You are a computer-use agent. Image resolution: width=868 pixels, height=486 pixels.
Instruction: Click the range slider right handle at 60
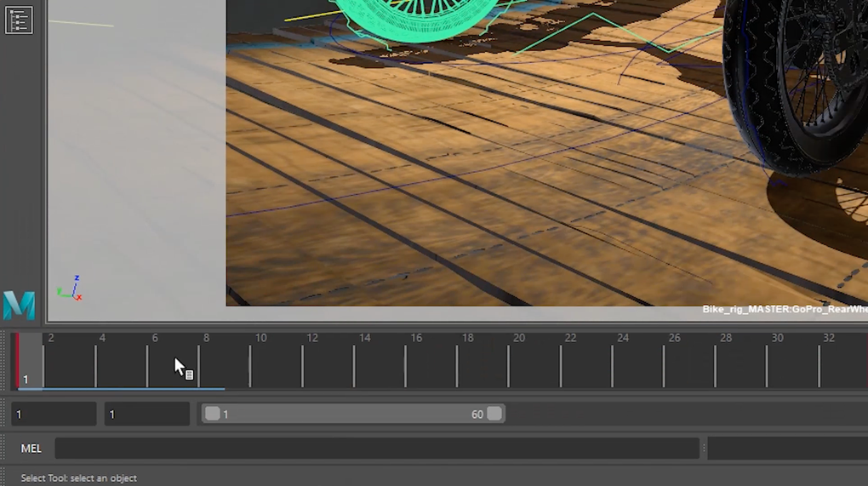[494, 414]
